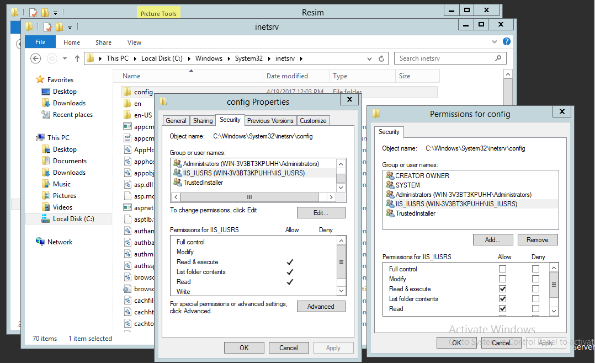The width and height of the screenshot is (595, 364).
Task: Open address bar history dropdown
Action: (370, 59)
